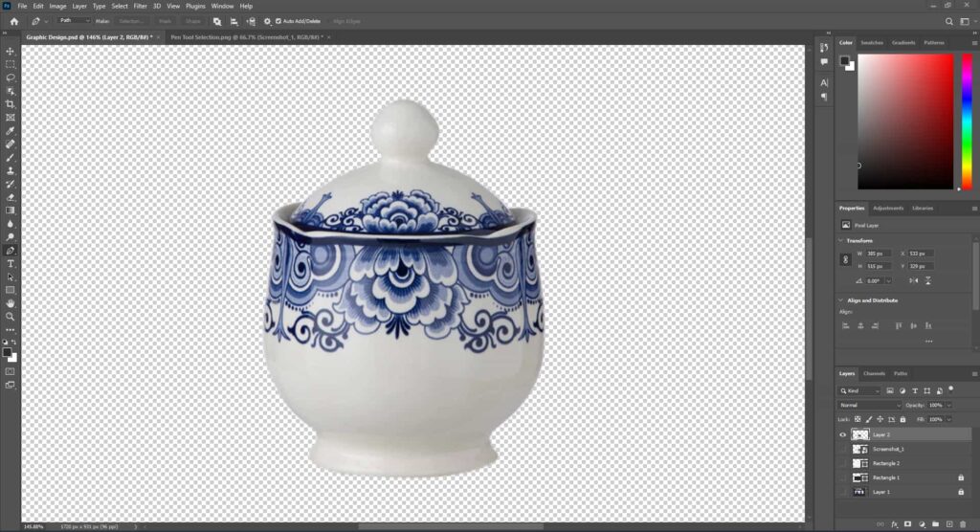
Task: Add a layer style via fx
Action: coord(895,524)
